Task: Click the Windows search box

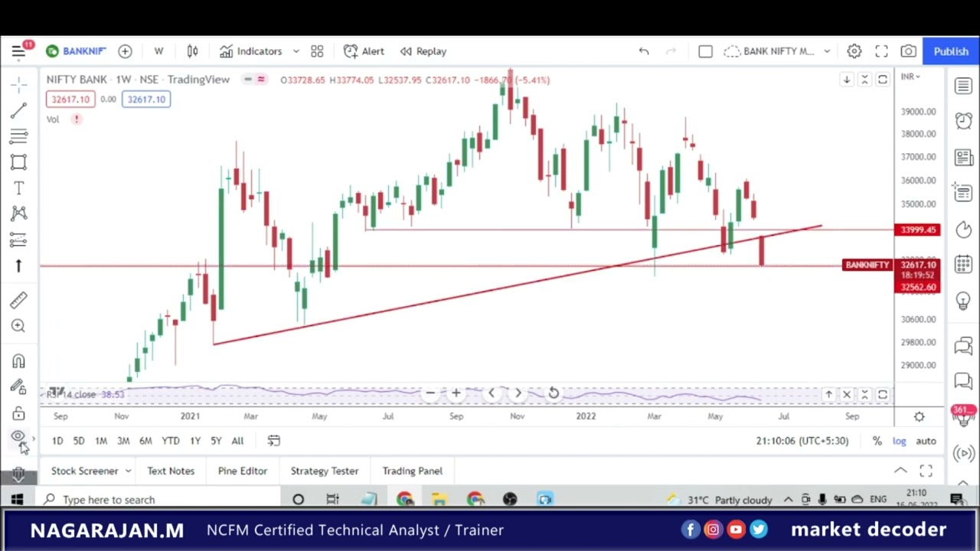Action: [x=157, y=500]
